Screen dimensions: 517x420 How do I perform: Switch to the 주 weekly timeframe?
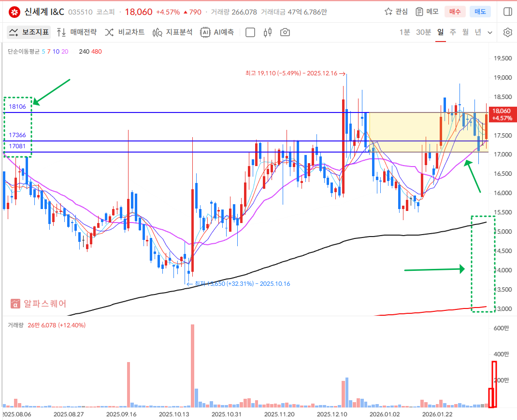pos(453,32)
